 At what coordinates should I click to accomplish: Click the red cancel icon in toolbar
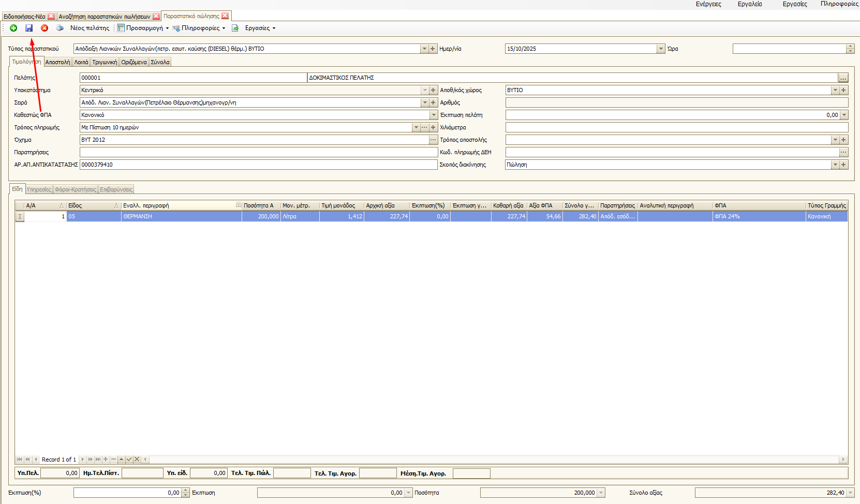coord(45,28)
